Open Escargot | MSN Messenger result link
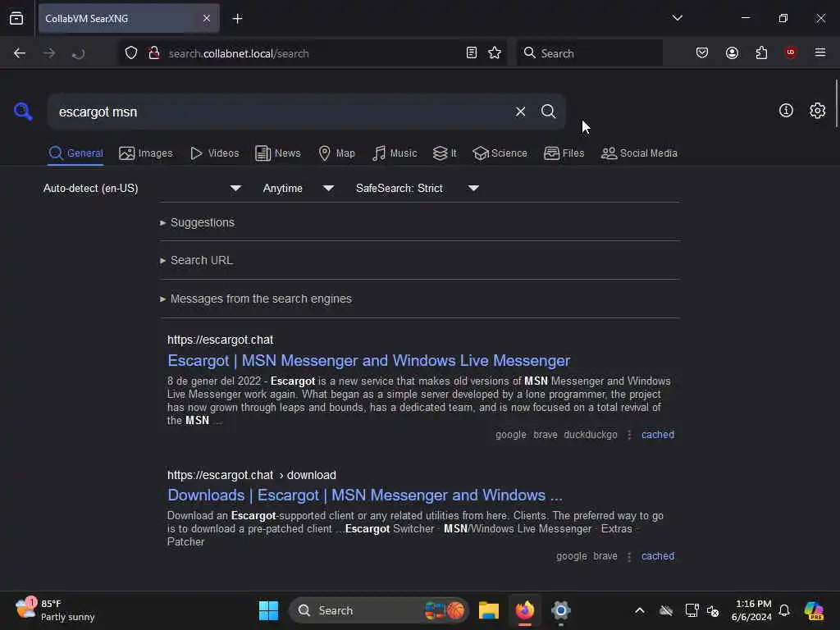Screen dimensions: 840x630 click(x=368, y=361)
